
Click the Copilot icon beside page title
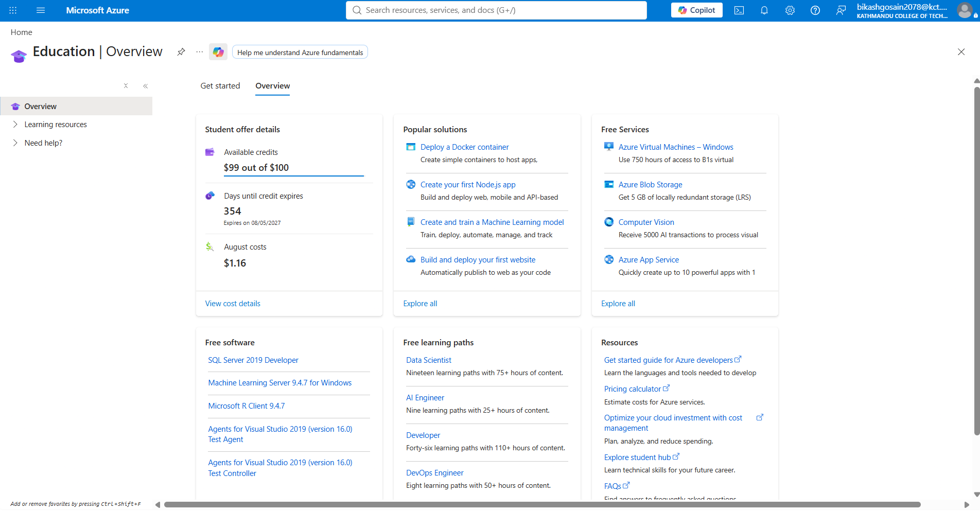pyautogui.click(x=218, y=52)
